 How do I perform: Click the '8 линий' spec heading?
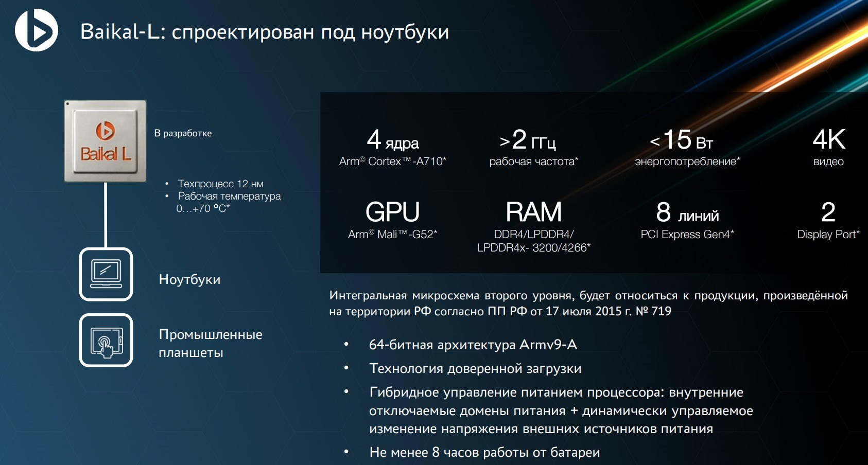pos(687,212)
